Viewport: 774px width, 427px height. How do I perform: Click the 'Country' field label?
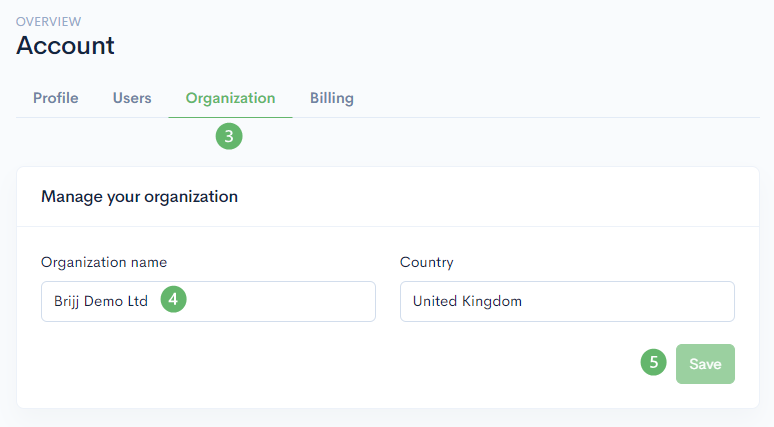[x=426, y=262]
